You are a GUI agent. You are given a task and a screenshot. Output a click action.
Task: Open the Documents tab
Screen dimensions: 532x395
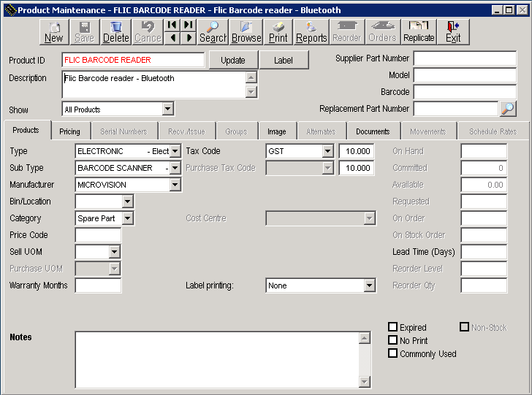pos(373,131)
